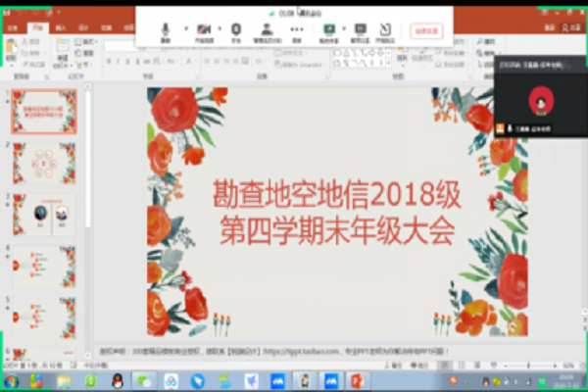Open the Start ribbon tab
Screen dimensions: 588x392
36,28
